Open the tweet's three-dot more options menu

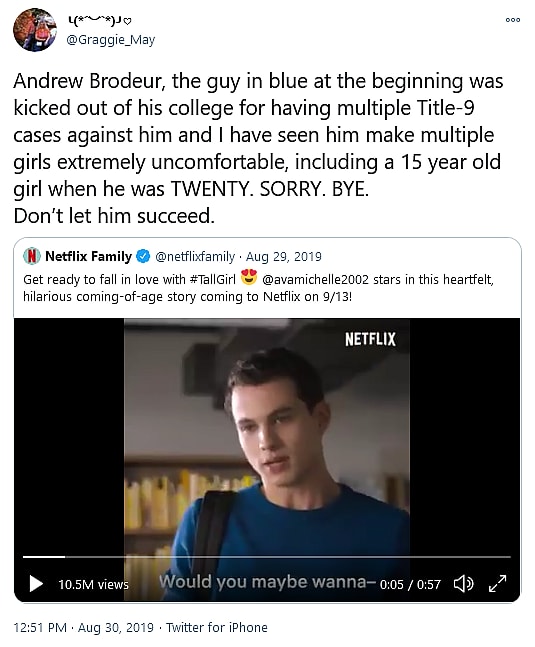pyautogui.click(x=513, y=19)
